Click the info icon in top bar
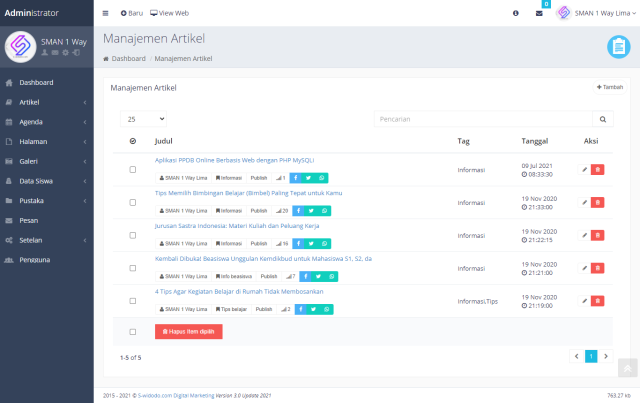The image size is (640, 403). [516, 13]
